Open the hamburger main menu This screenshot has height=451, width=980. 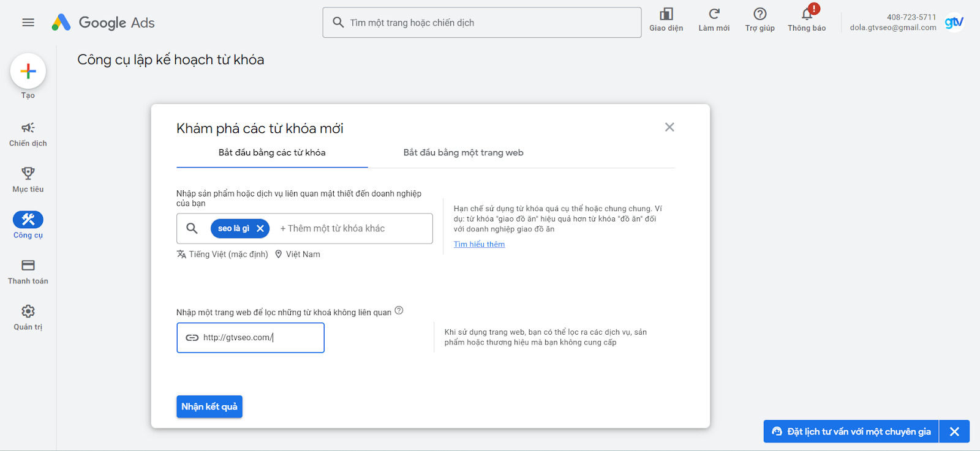pyautogui.click(x=28, y=23)
